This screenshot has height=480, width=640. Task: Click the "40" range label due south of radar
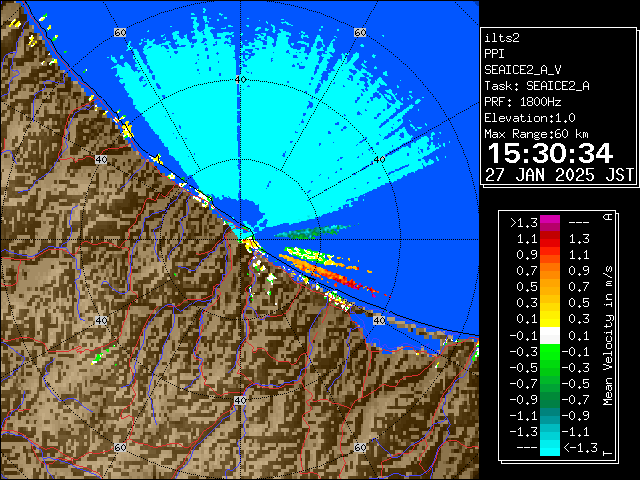point(240,400)
